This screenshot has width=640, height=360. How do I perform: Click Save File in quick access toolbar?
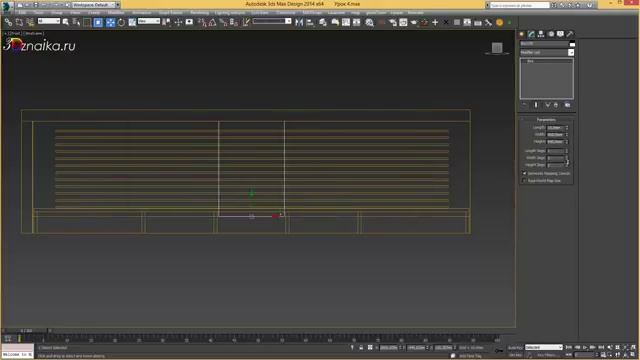coord(36,5)
